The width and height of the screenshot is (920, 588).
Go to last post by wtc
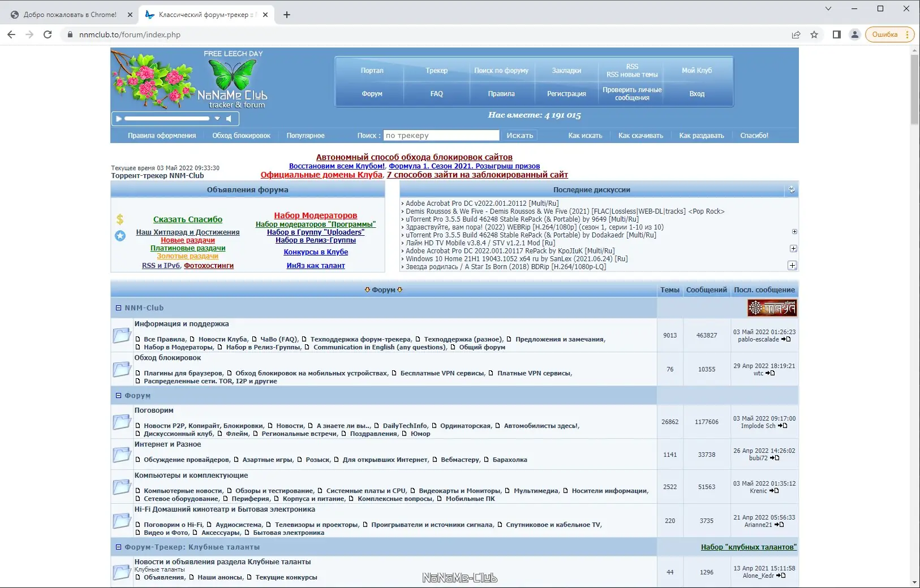(770, 373)
